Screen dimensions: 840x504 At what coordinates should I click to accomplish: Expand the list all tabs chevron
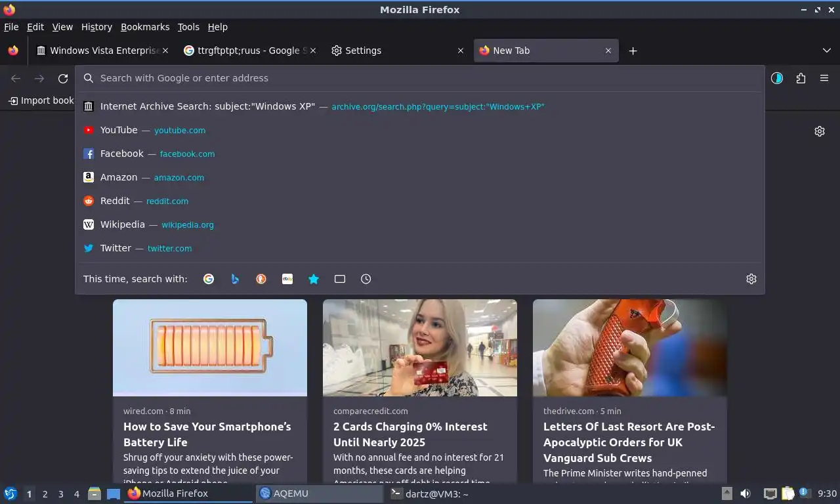827,51
